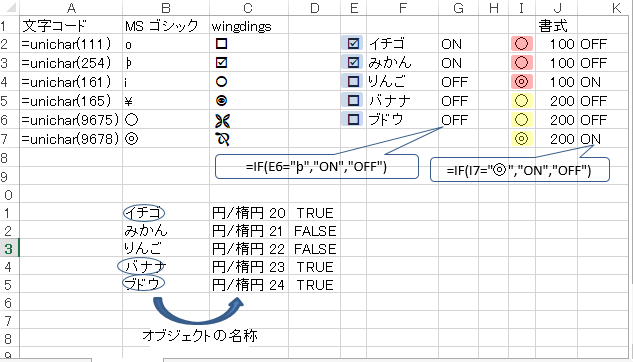Screen dimensions: 633x362
Task: Click the 文字コード header cell
Action: 71,26
